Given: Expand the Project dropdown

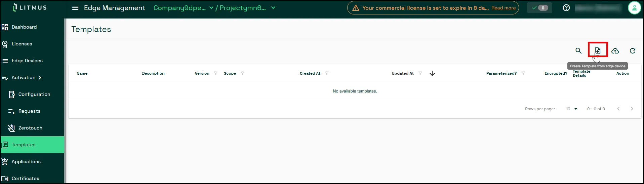Looking at the screenshot, I should point(273,8).
